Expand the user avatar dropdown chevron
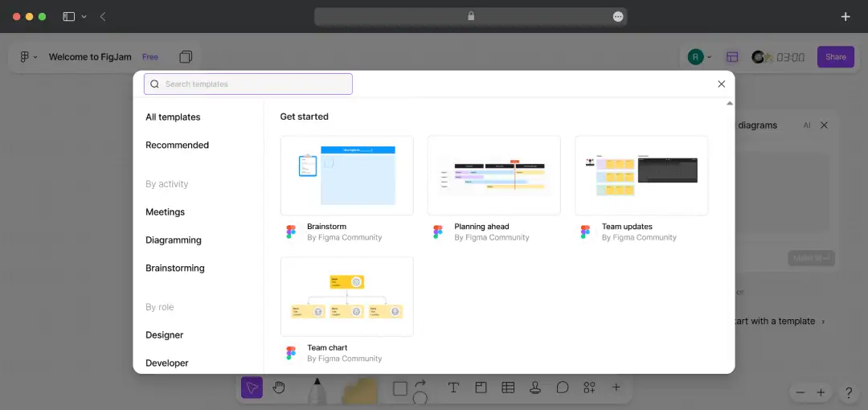The width and height of the screenshot is (868, 410). tap(709, 57)
